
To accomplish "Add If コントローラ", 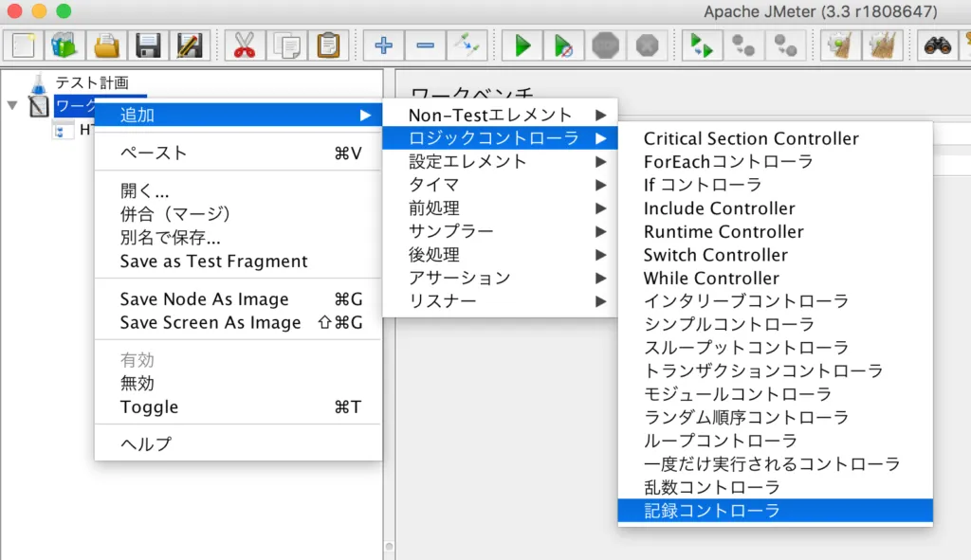I will (776, 185).
